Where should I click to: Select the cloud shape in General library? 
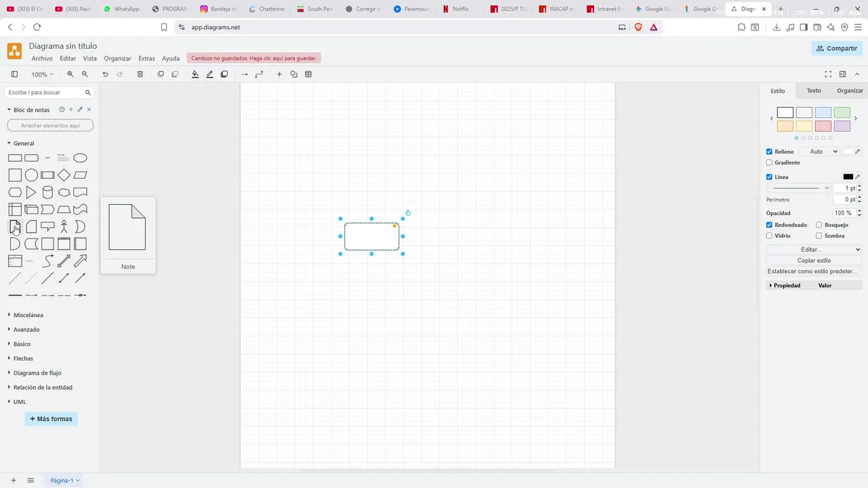click(64, 192)
